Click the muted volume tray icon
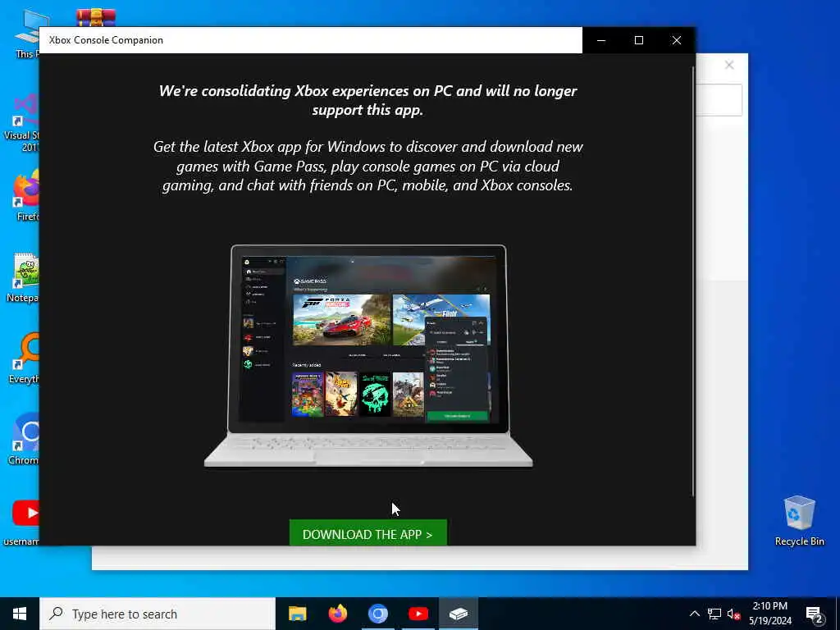This screenshot has height=630, width=840. click(733, 614)
